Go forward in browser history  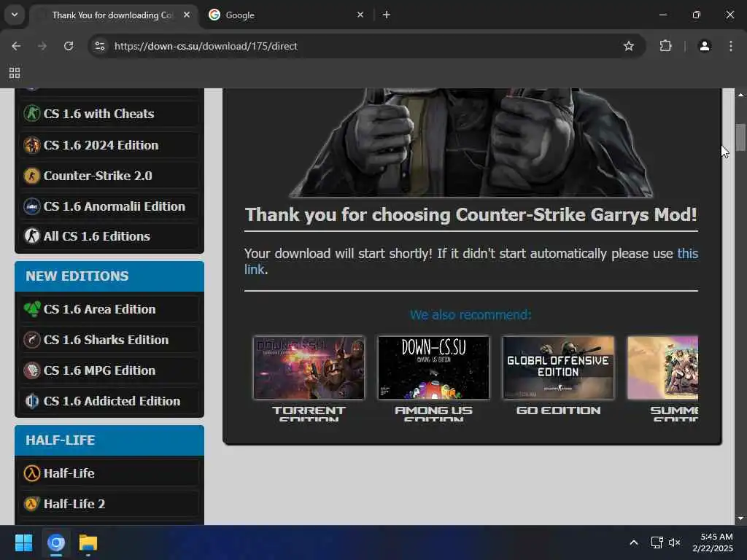click(x=42, y=46)
